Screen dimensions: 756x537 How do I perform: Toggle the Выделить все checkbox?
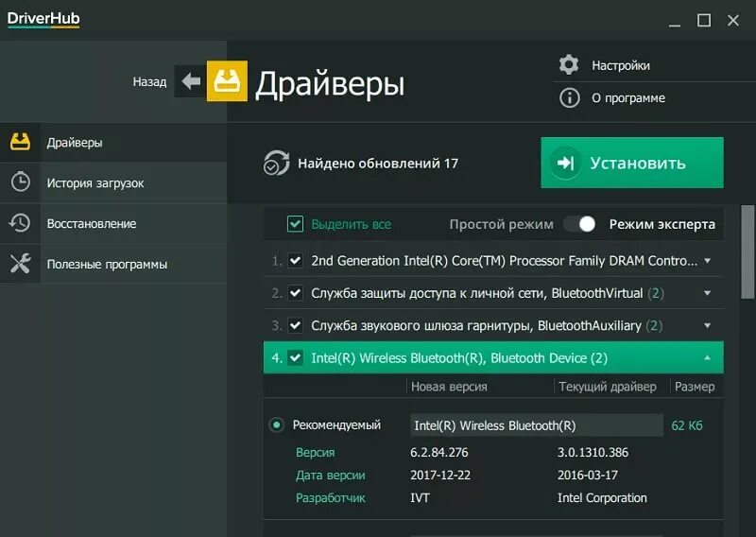[x=295, y=224]
